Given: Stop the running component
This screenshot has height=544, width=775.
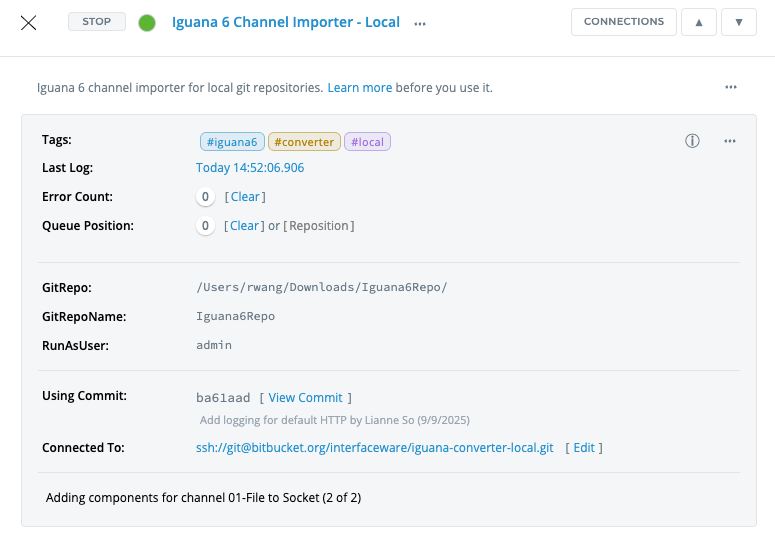Looking at the screenshot, I should click(97, 22).
